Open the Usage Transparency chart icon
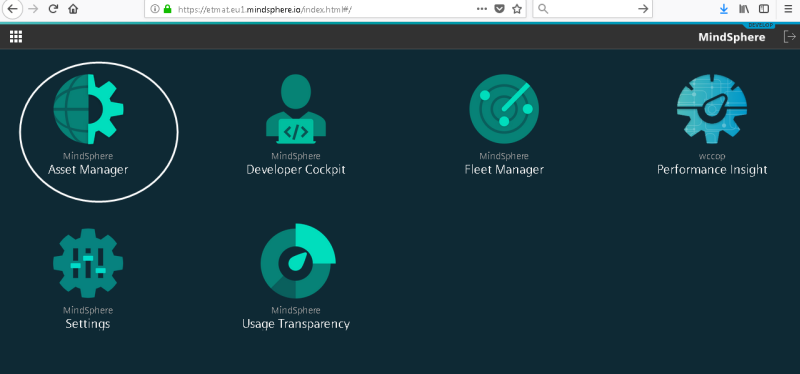Screen dimensions: 800x374 [x=297, y=261]
